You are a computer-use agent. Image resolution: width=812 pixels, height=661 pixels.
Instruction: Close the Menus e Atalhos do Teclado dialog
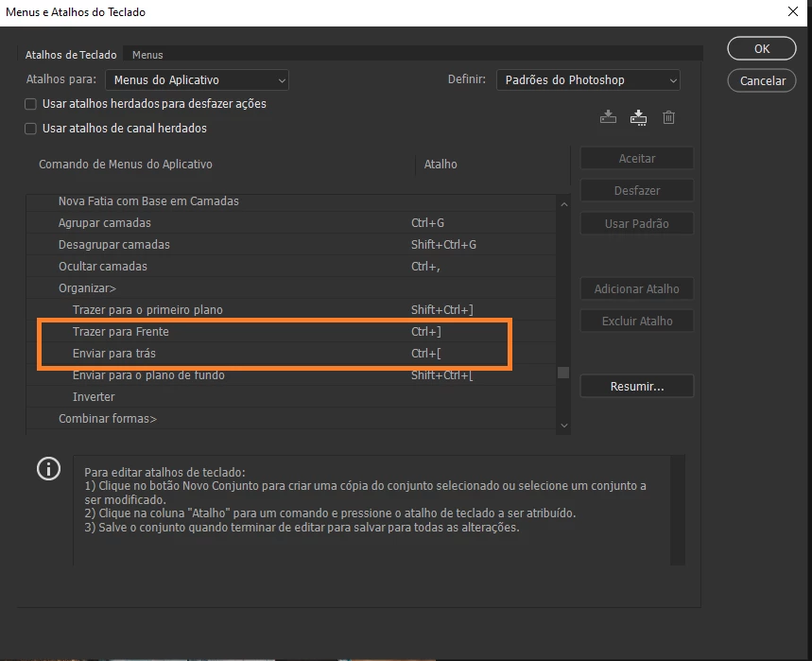point(792,11)
